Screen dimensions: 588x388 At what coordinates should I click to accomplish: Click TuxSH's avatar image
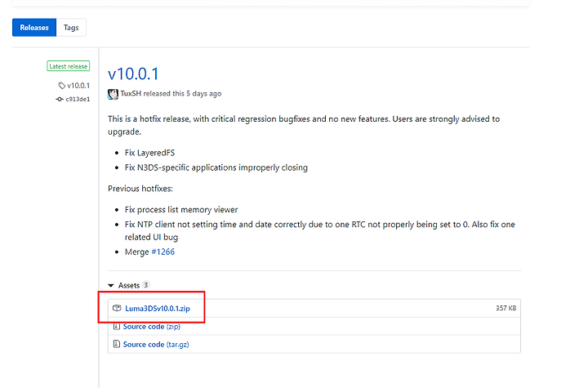[x=113, y=94]
